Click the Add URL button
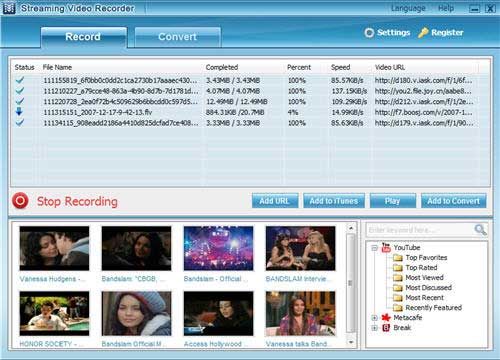Viewport: 500px width, 360px height. [275, 201]
